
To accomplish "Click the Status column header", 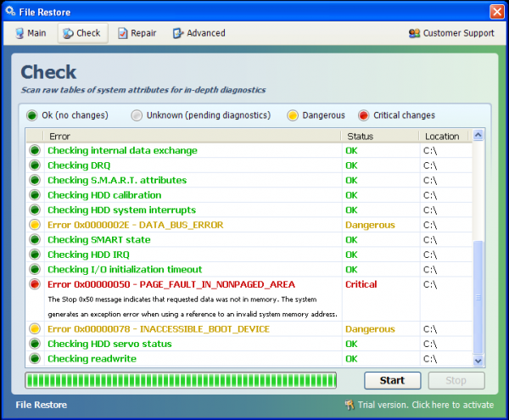I will tap(380, 136).
